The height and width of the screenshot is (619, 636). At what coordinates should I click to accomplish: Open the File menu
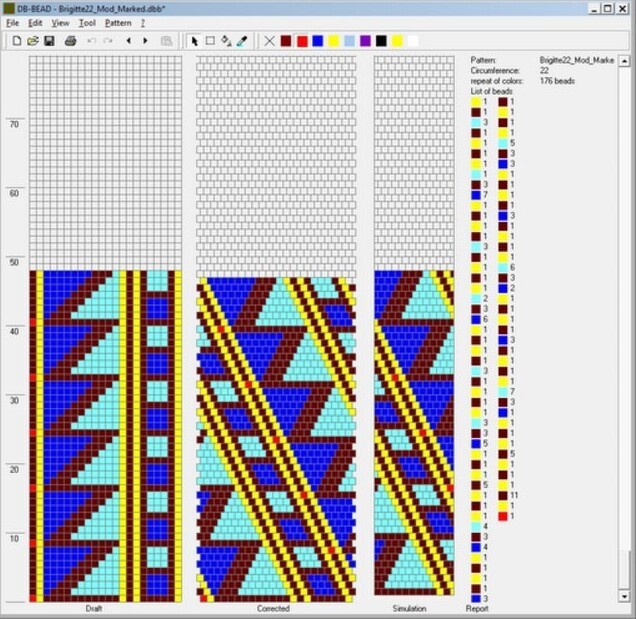pos(13,22)
